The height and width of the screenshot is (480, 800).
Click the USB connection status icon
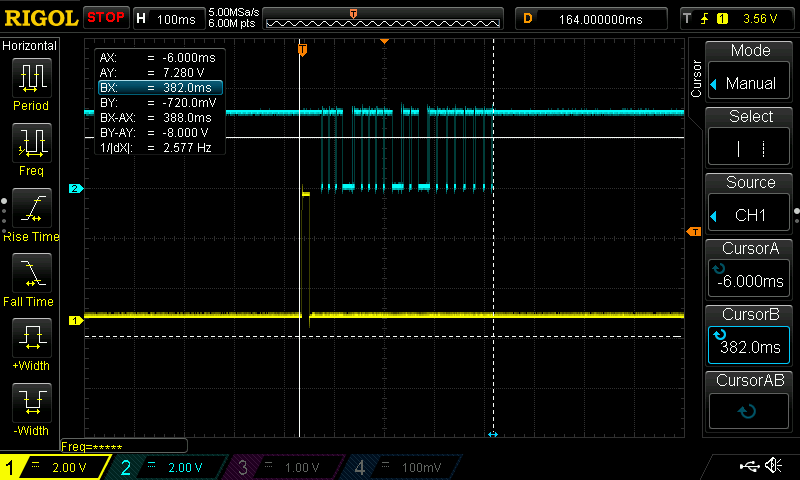click(x=749, y=466)
